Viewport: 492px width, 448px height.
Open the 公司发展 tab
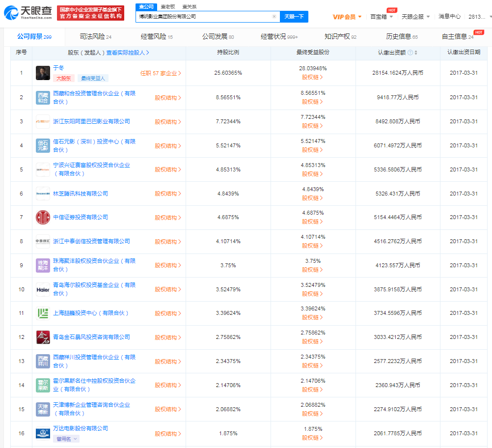click(x=218, y=37)
